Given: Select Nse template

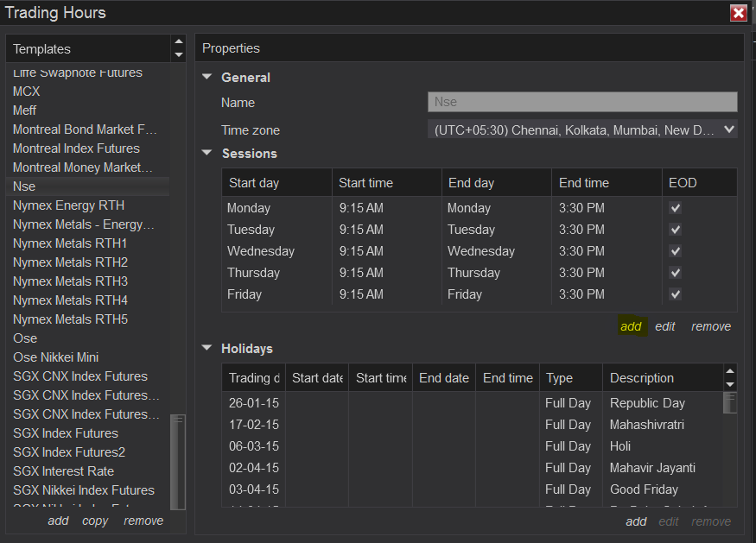Looking at the screenshot, I should tap(88, 186).
